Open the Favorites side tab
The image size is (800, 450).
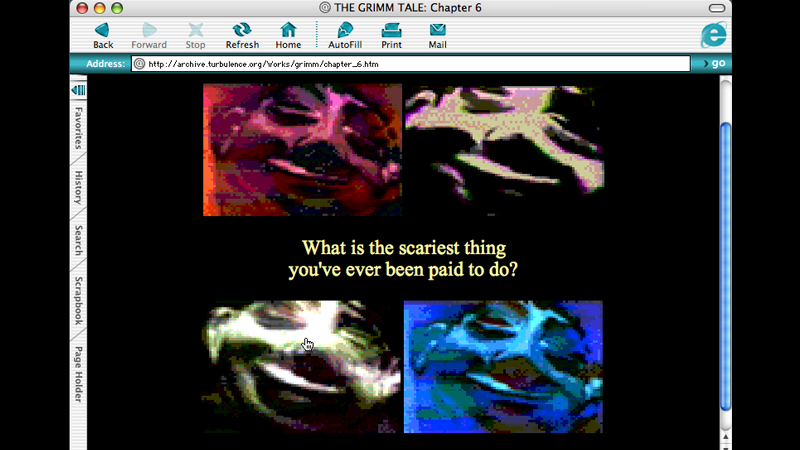[78, 127]
